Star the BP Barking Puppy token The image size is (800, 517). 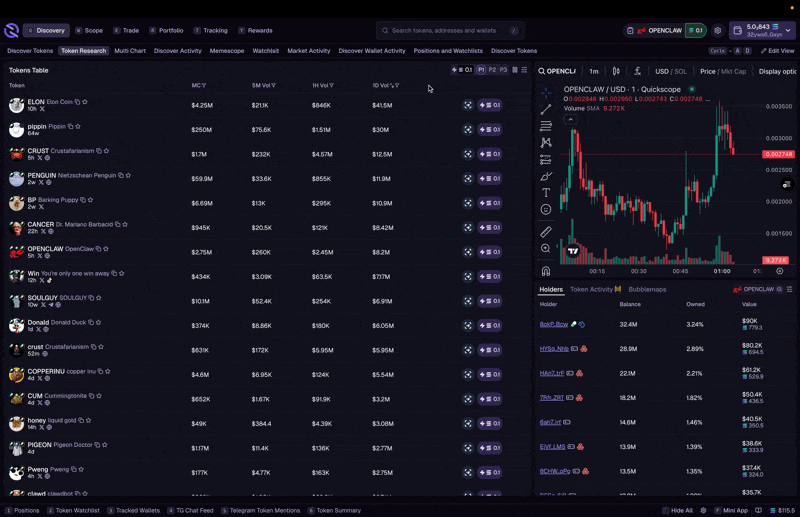pyautogui.click(x=90, y=200)
